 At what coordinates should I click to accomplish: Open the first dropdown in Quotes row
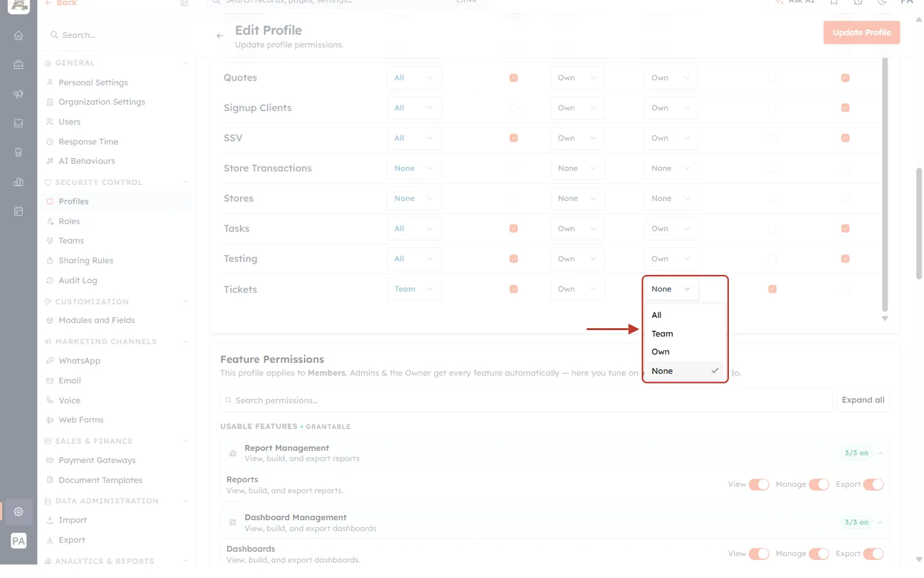pyautogui.click(x=415, y=78)
